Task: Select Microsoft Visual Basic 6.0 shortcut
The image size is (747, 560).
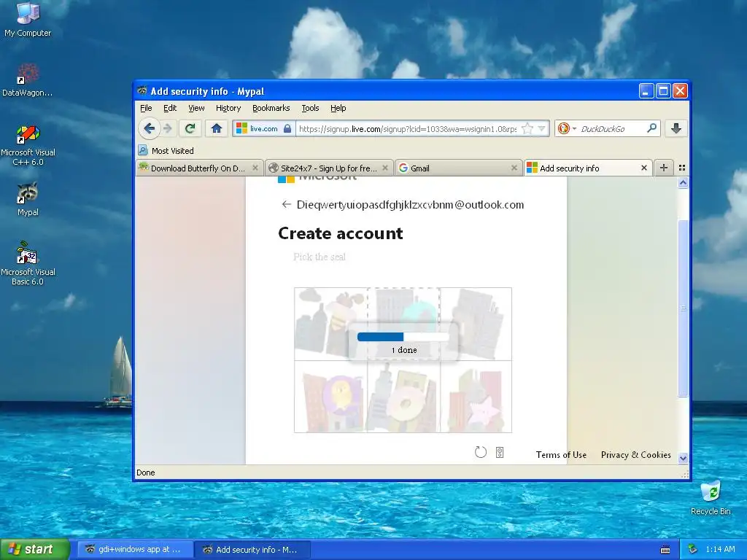Action: [x=28, y=263]
